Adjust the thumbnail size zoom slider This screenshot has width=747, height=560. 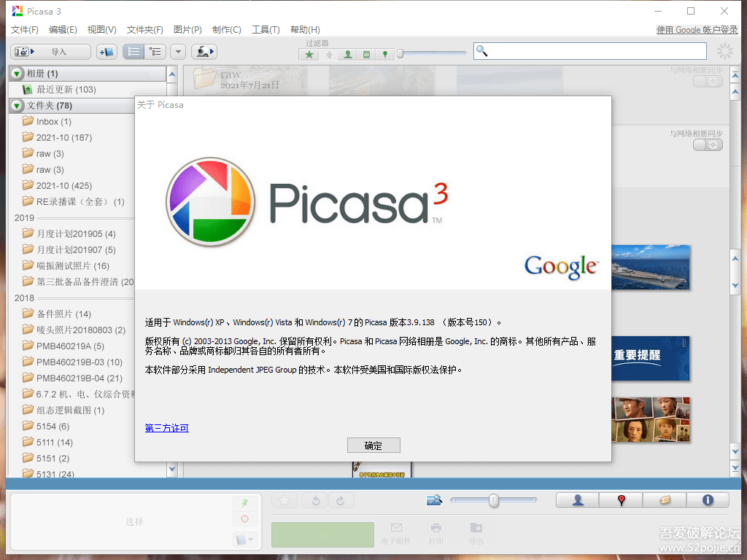pyautogui.click(x=494, y=500)
